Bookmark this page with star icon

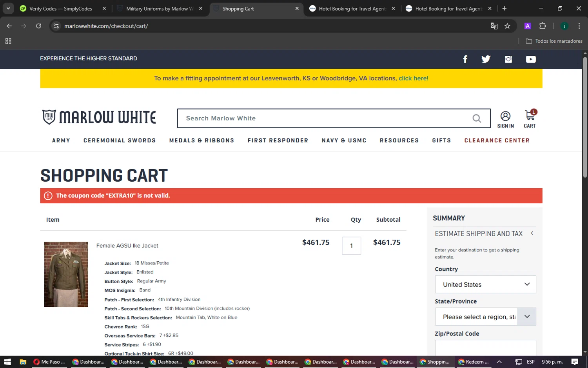tap(507, 26)
